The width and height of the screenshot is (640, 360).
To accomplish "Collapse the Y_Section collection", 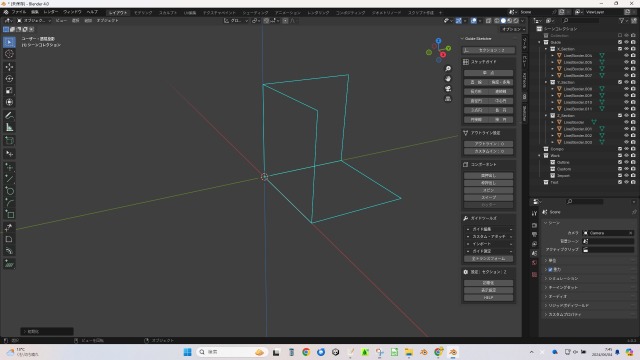I will pyautogui.click(x=546, y=82).
